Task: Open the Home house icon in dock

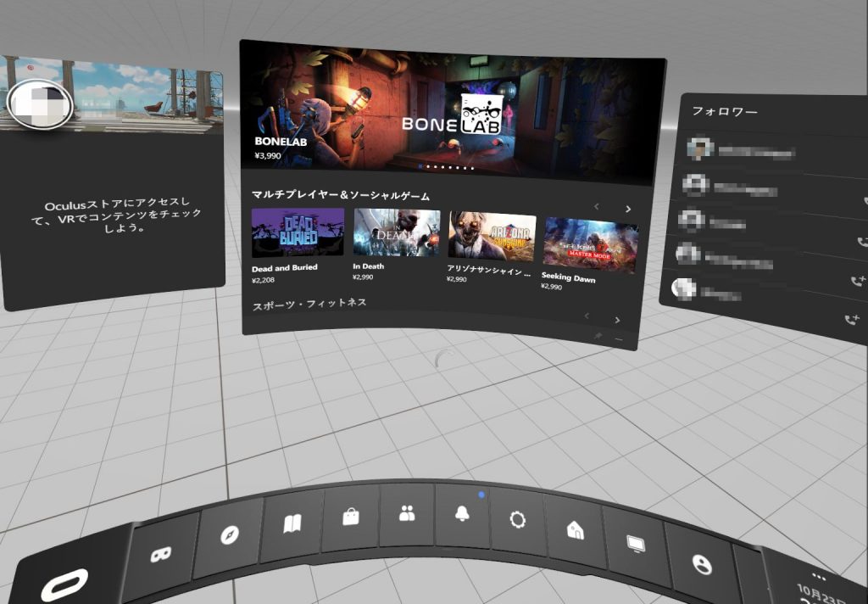Action: tap(575, 529)
